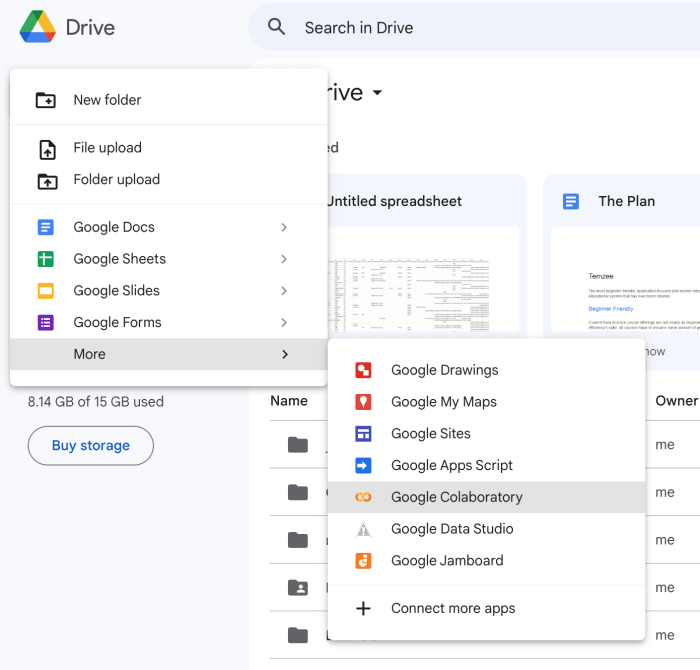
Task: Select Google Forms menu item
Action: click(169, 322)
